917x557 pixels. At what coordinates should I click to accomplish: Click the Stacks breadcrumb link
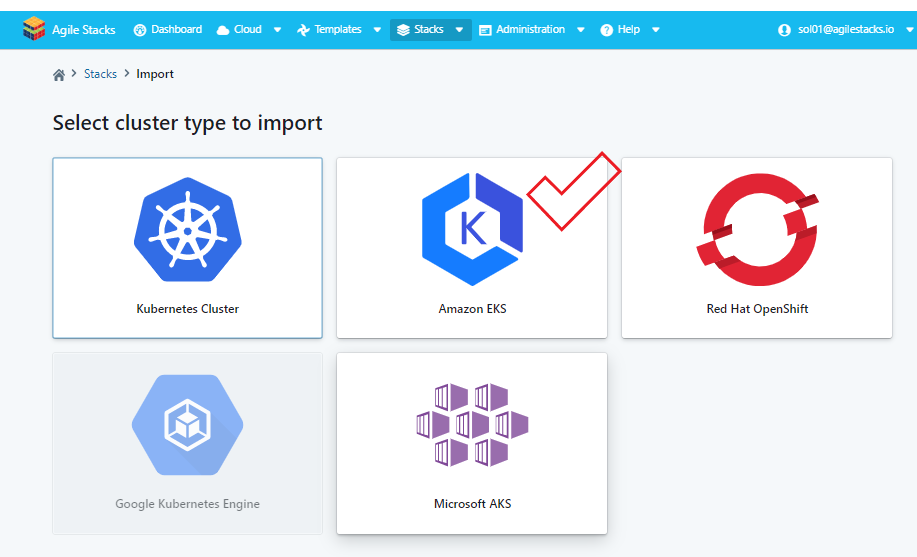click(x=100, y=74)
